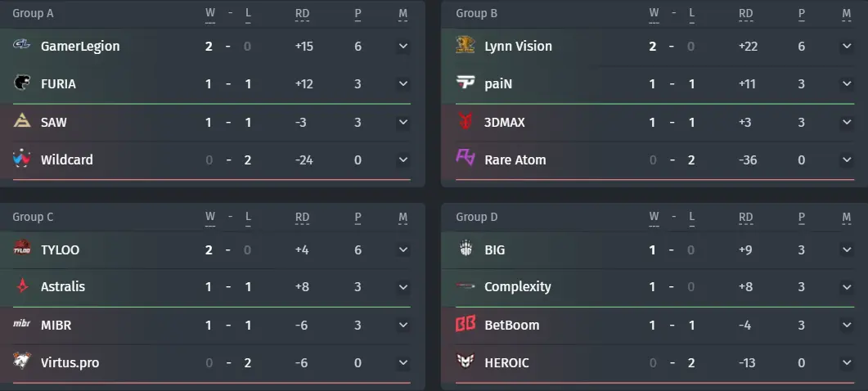This screenshot has height=391, width=868.
Task: Click the GamerLegion team logo
Action: point(21,45)
